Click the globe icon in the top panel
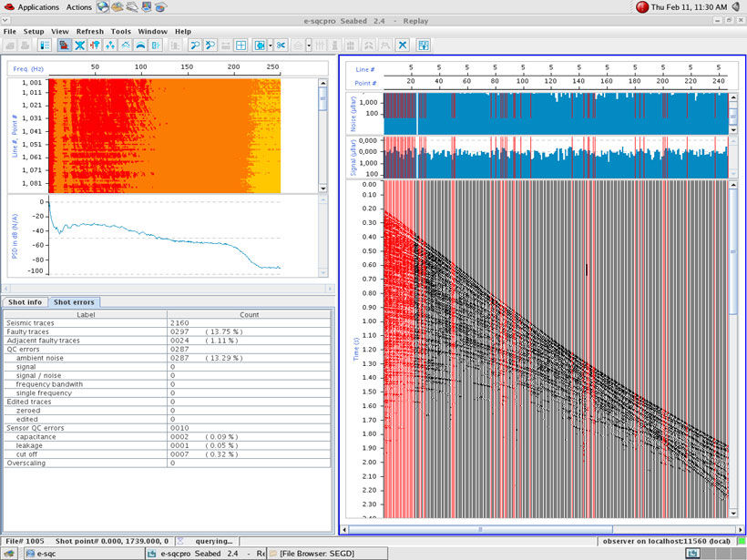 [102, 6]
